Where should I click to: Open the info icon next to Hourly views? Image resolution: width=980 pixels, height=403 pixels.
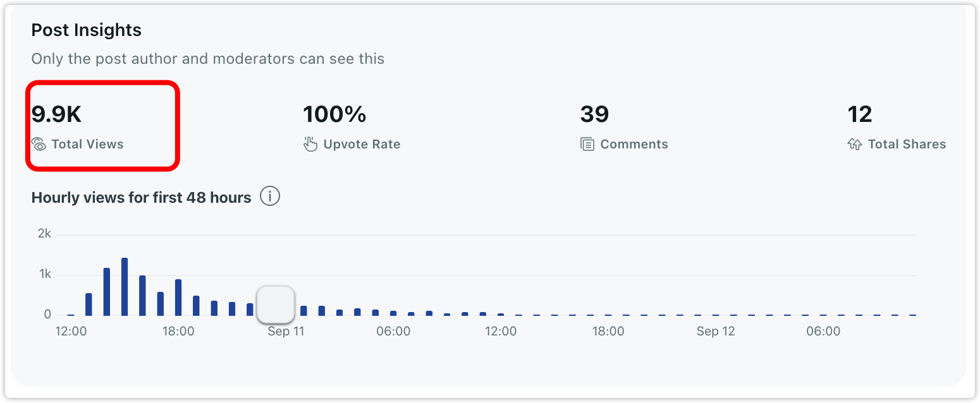(270, 197)
